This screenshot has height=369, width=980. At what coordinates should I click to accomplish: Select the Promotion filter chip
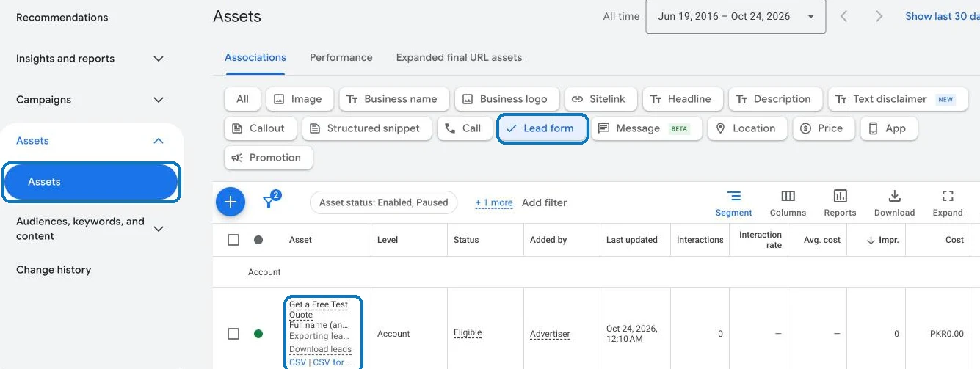click(268, 158)
